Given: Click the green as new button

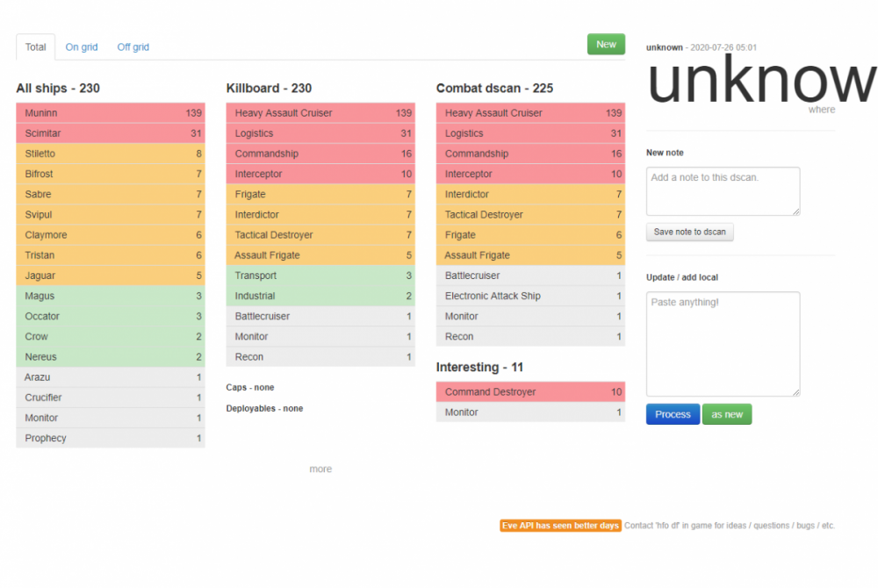Looking at the screenshot, I should [727, 414].
